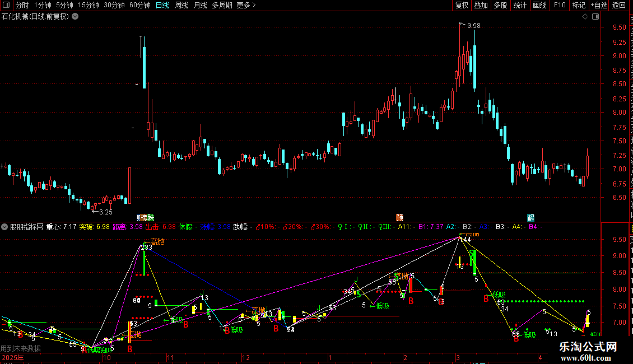Add stock via +自选 button

click(x=599, y=5)
